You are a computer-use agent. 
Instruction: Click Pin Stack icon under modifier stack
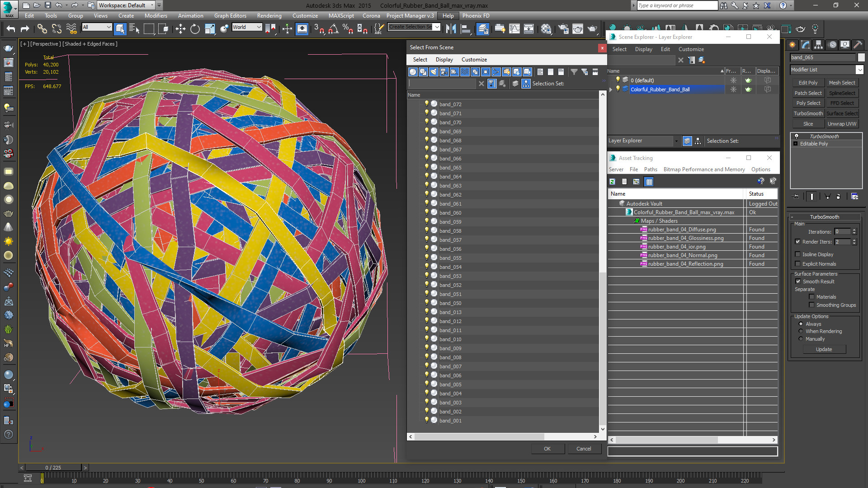point(796,197)
